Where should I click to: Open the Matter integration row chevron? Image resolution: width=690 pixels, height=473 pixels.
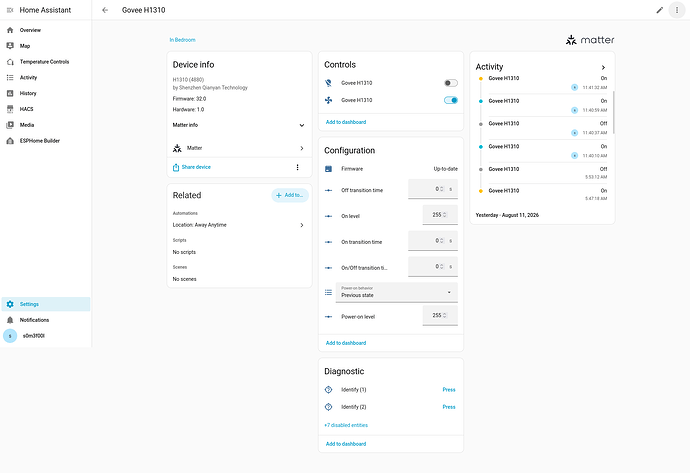[302, 148]
